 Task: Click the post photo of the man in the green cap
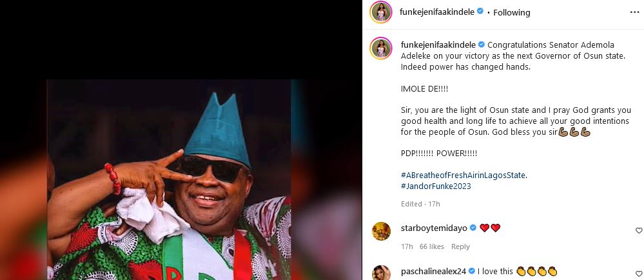click(177, 181)
